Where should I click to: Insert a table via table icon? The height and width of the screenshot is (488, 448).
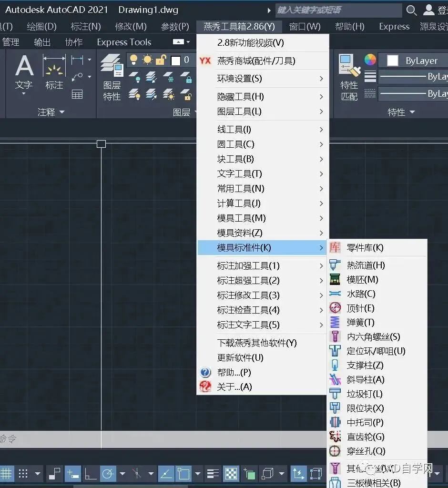click(x=77, y=94)
